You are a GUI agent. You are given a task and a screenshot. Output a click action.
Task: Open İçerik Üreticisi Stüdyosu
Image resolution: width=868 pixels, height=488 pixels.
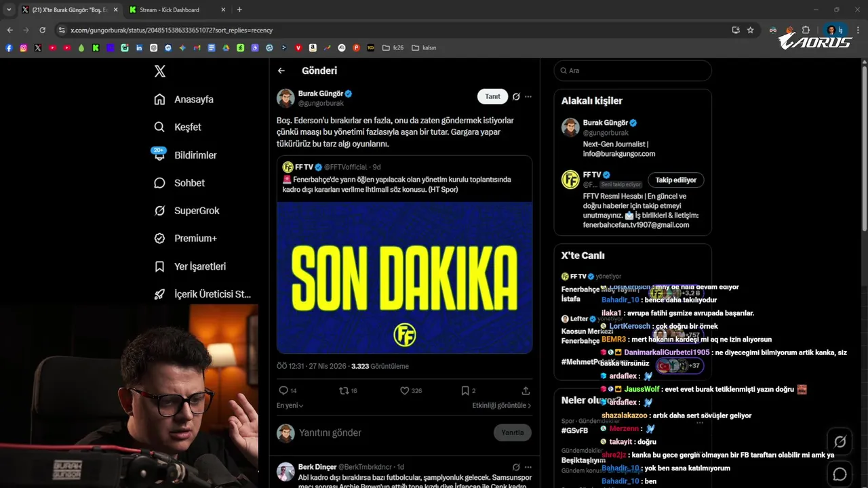202,294
